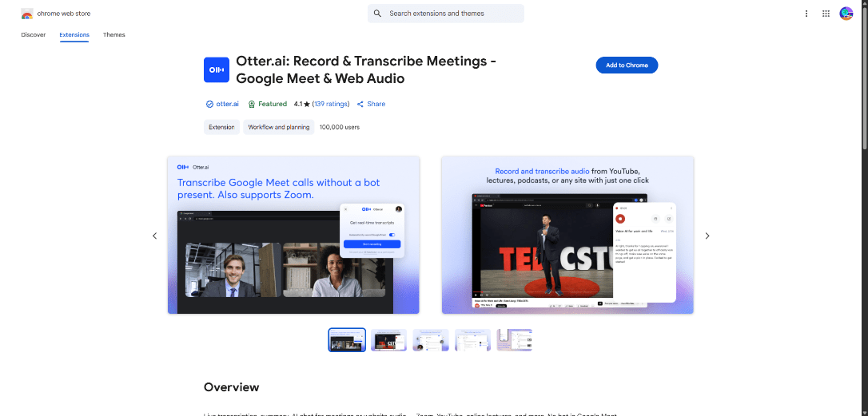Click the Add to Chrome button
The width and height of the screenshot is (868, 416).
coord(627,65)
